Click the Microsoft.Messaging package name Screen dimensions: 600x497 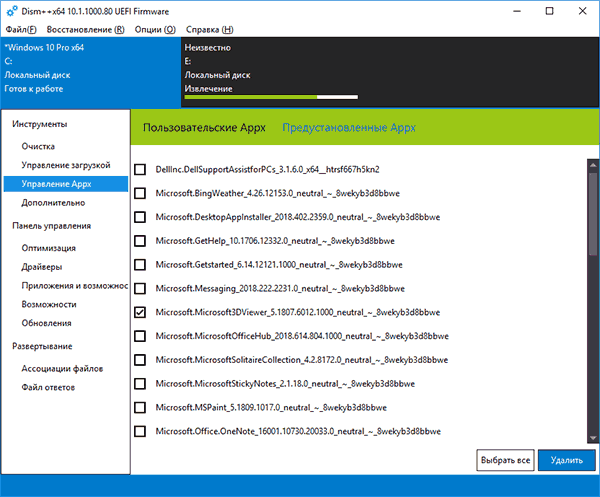point(280,288)
